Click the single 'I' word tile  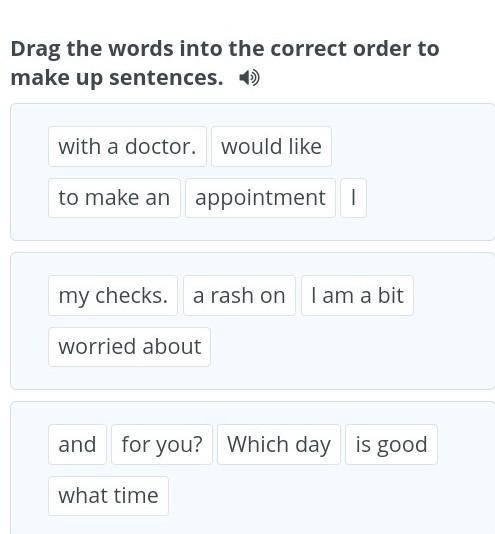tap(353, 198)
